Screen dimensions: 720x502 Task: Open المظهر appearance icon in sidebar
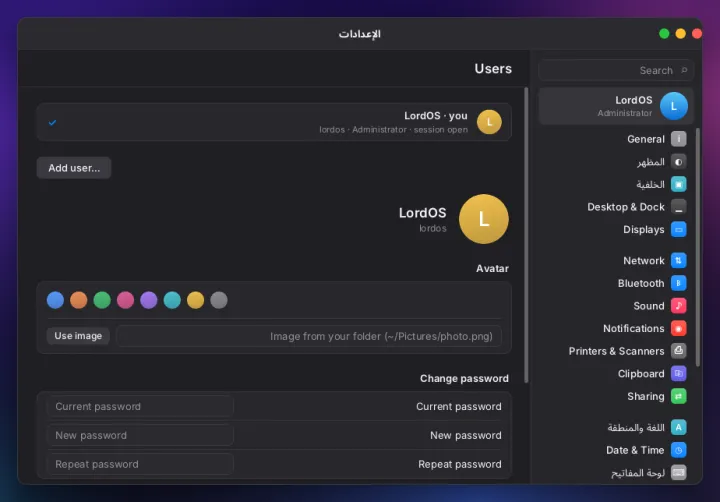click(678, 162)
